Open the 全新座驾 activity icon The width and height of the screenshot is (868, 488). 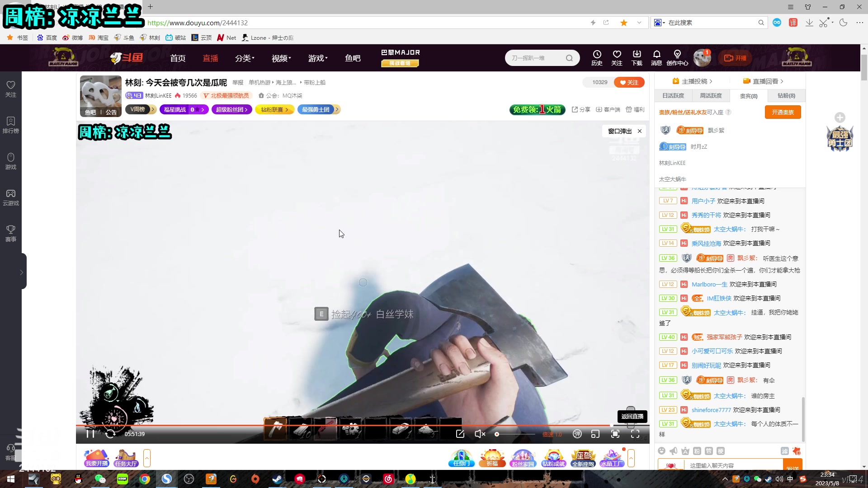tap(583, 458)
